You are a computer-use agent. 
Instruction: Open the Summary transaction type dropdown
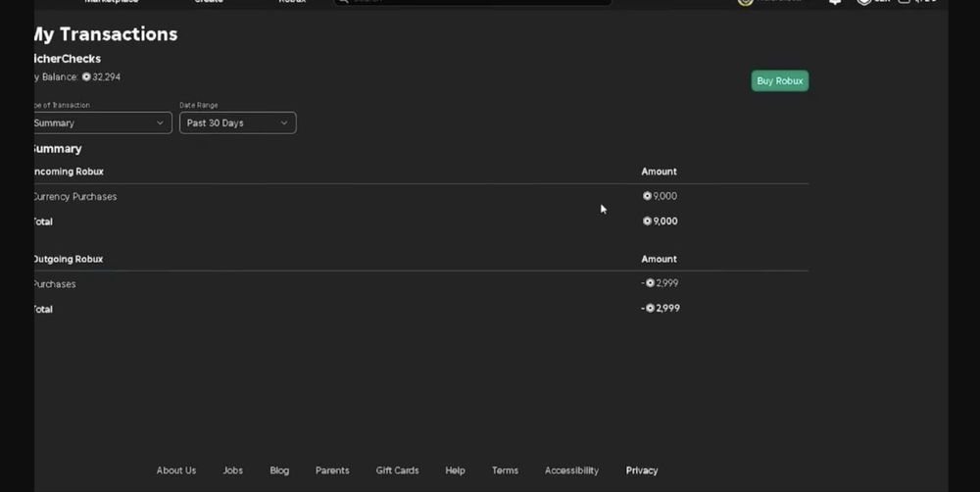click(x=103, y=123)
